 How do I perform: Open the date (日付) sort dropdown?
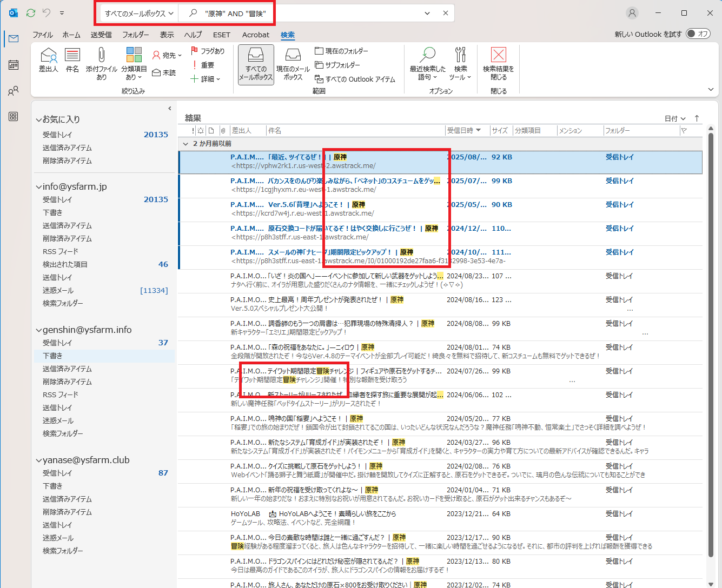(x=675, y=118)
